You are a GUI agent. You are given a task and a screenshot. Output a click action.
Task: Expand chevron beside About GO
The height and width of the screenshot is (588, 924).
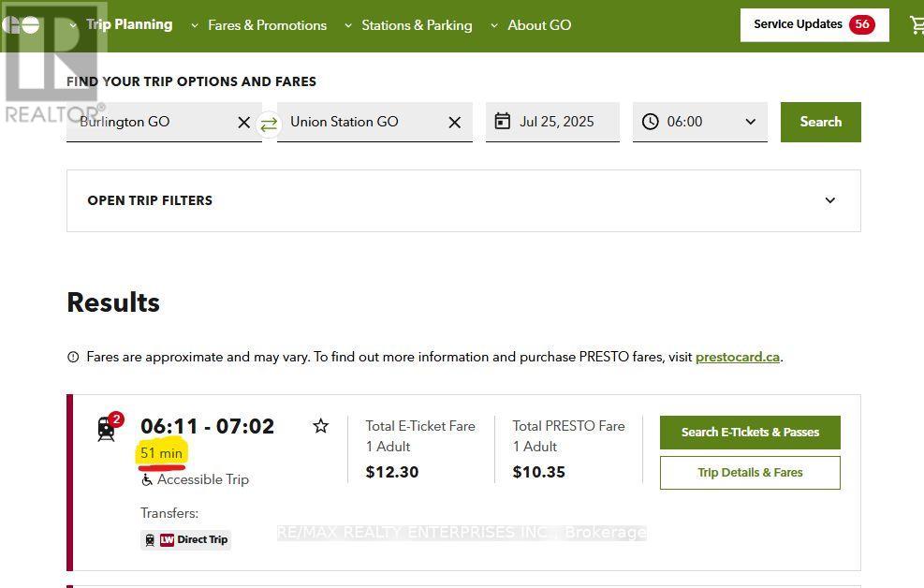(494, 26)
